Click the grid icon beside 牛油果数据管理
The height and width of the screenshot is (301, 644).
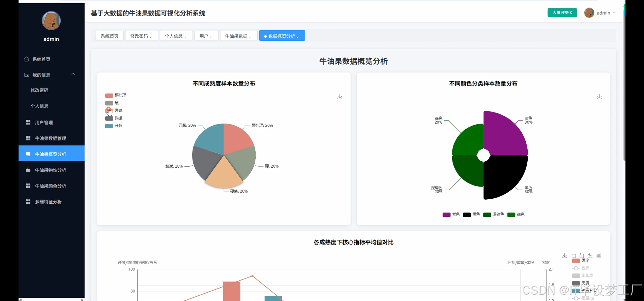(28, 138)
